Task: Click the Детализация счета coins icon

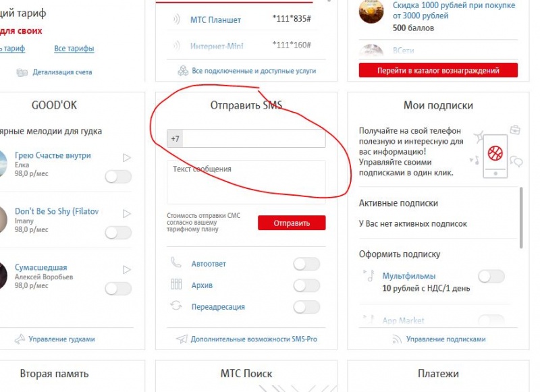Action: (x=22, y=72)
